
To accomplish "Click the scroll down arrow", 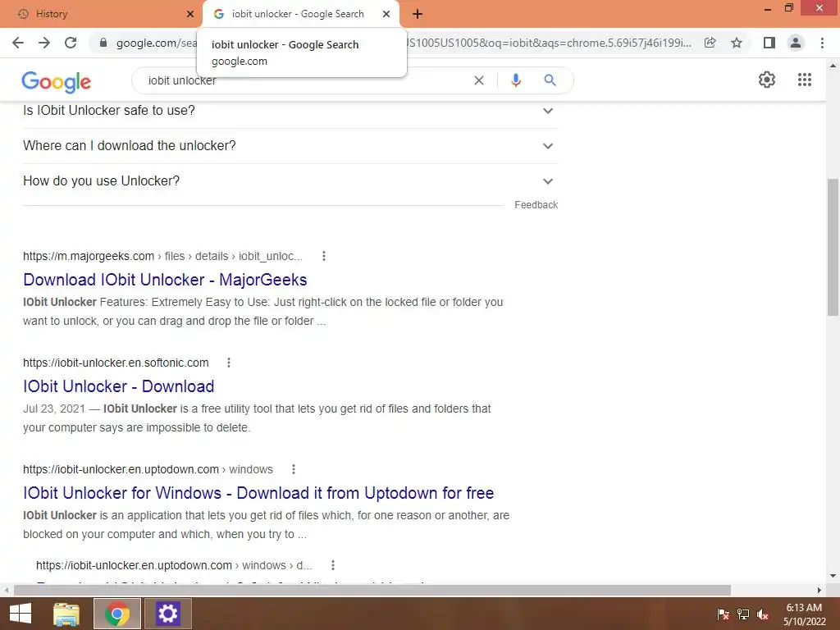I will coord(833,576).
